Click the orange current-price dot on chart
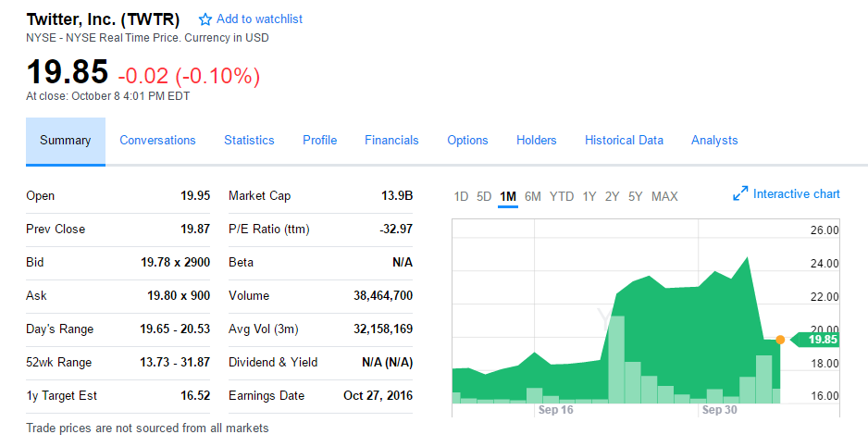Screen dimensions: 868x447 click(780, 340)
